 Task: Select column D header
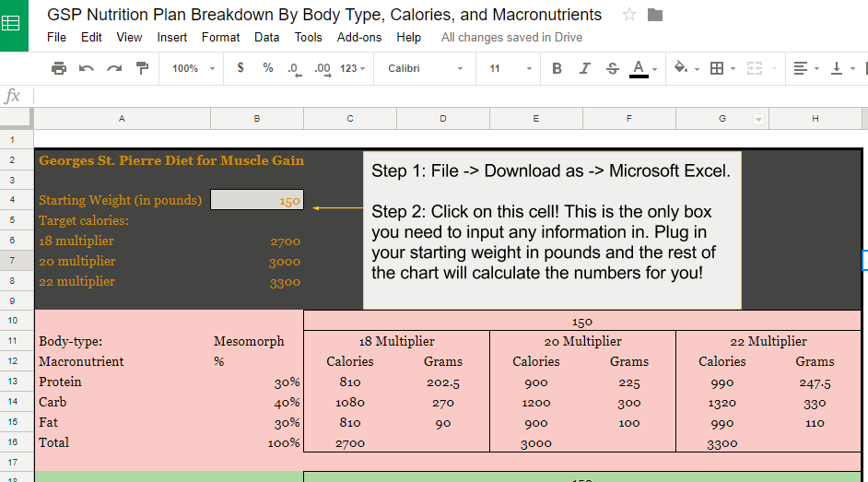[443, 118]
